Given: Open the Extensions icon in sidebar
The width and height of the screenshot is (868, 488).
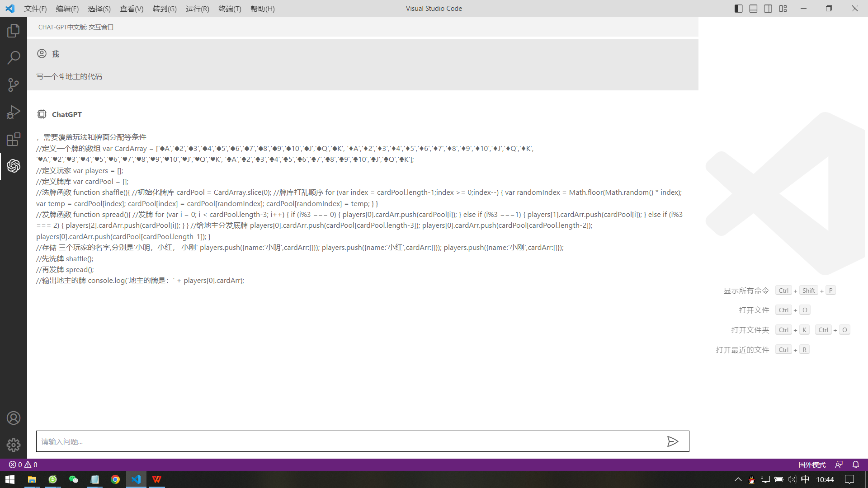Looking at the screenshot, I should (x=13, y=140).
